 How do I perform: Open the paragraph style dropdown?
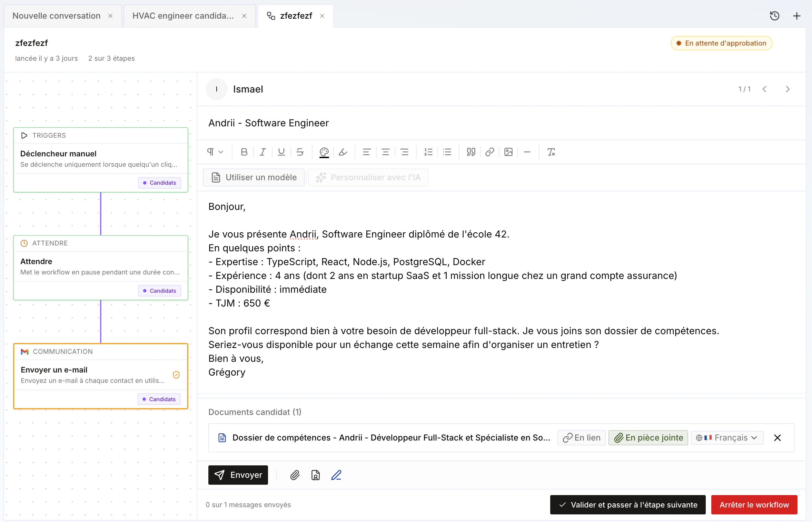215,152
